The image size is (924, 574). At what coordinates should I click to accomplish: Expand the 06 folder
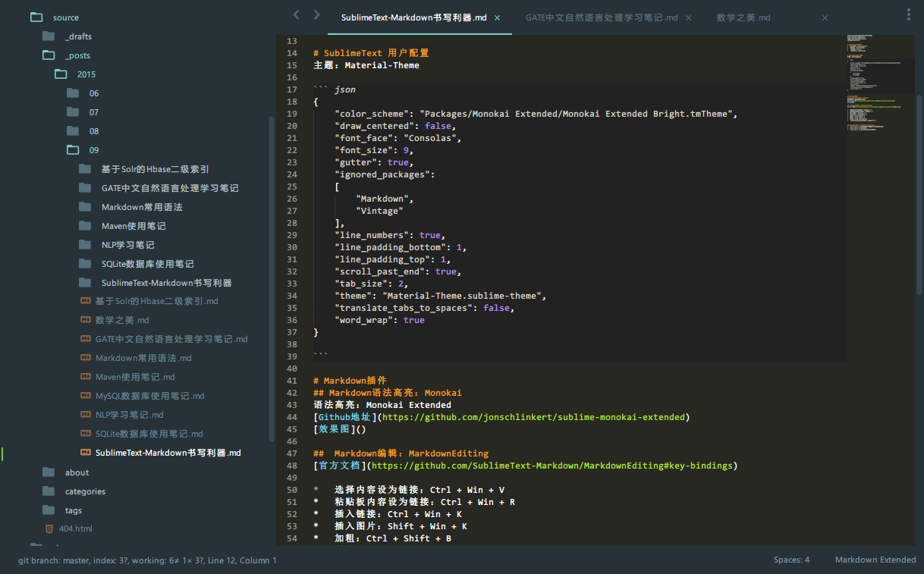[x=94, y=93]
